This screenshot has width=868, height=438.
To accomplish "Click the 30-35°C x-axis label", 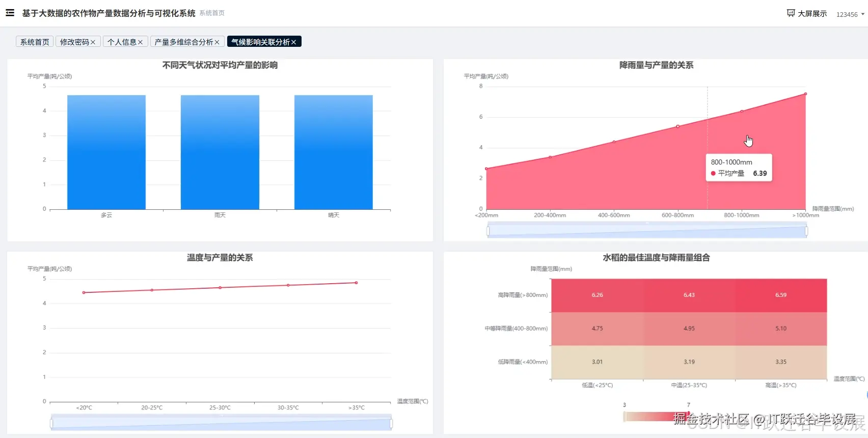I will click(x=288, y=408).
